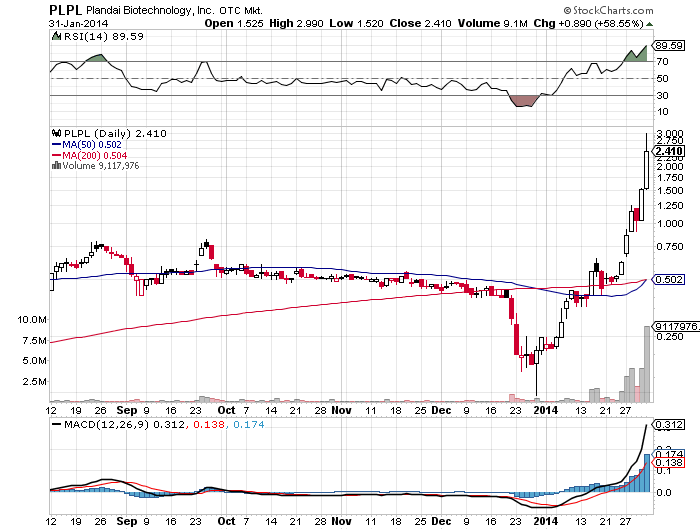The height and width of the screenshot is (530, 700).
Task: Click the 'Oct' label on the price chart axis
Action: click(226, 410)
